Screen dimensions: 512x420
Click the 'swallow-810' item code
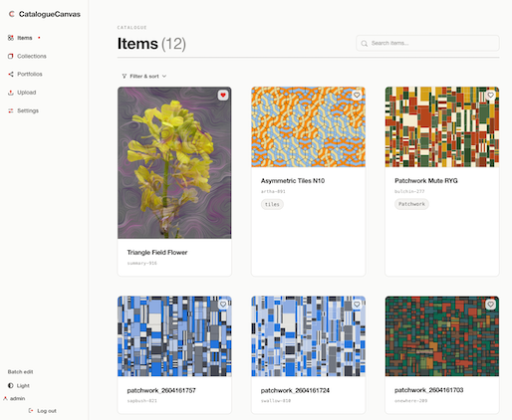coord(276,401)
